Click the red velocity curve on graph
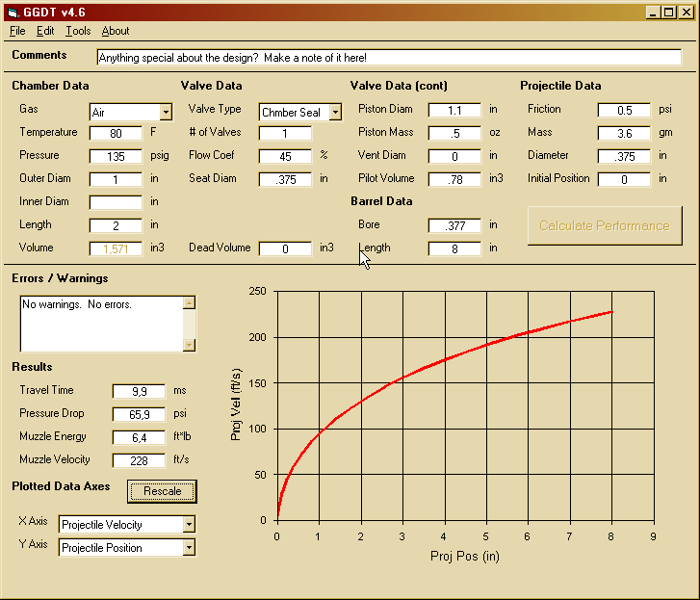This screenshot has width=700, height=600. 444,359
